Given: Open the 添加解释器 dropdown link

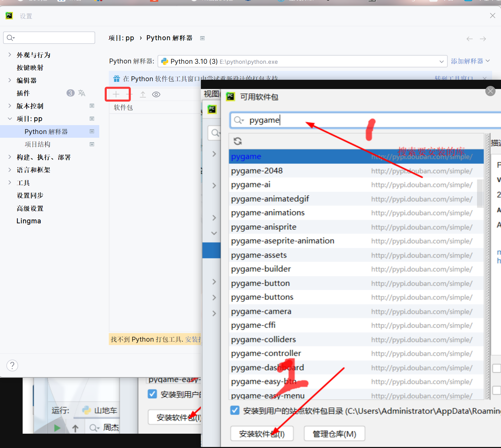Looking at the screenshot, I should pyautogui.click(x=470, y=61).
